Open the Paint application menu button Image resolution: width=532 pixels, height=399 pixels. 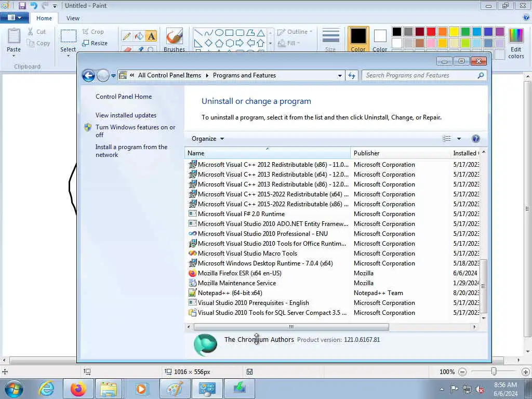tap(14, 18)
